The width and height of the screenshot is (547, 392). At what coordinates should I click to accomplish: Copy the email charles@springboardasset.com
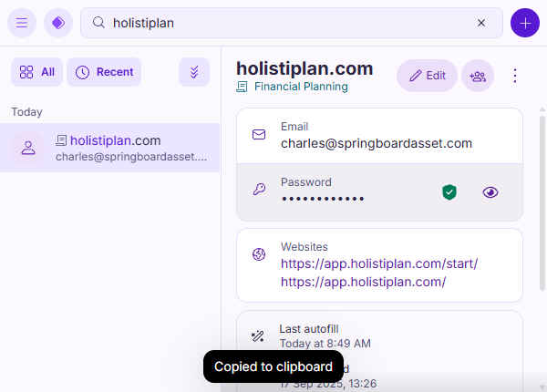coord(376,143)
